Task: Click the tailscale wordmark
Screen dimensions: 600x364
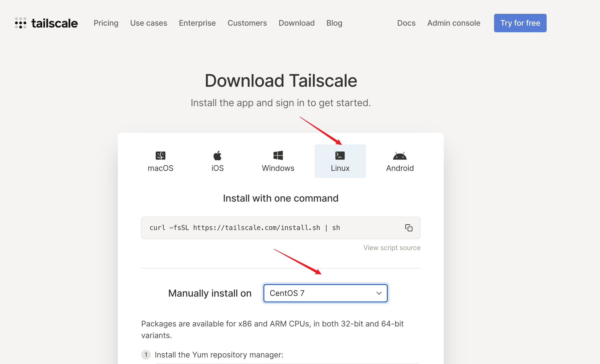Action: click(x=55, y=23)
